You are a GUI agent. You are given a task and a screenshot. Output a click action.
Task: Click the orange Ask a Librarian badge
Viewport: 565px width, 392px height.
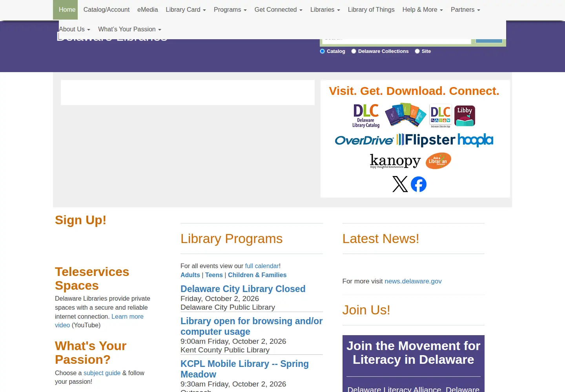[x=438, y=161]
